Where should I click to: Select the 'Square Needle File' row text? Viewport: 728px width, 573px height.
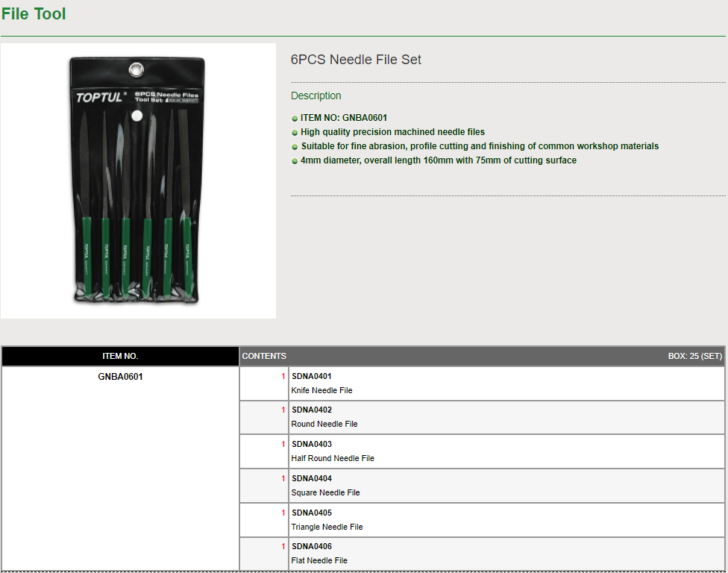pos(325,492)
